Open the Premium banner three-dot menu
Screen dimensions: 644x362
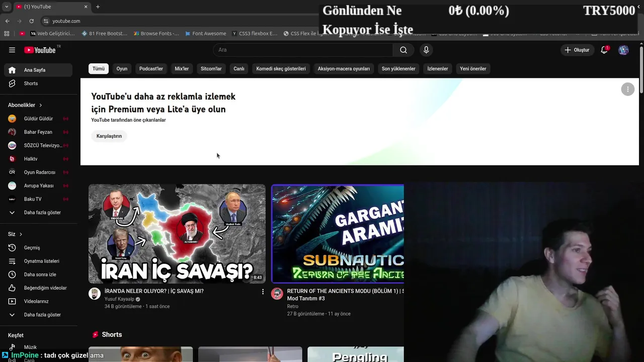click(x=627, y=89)
